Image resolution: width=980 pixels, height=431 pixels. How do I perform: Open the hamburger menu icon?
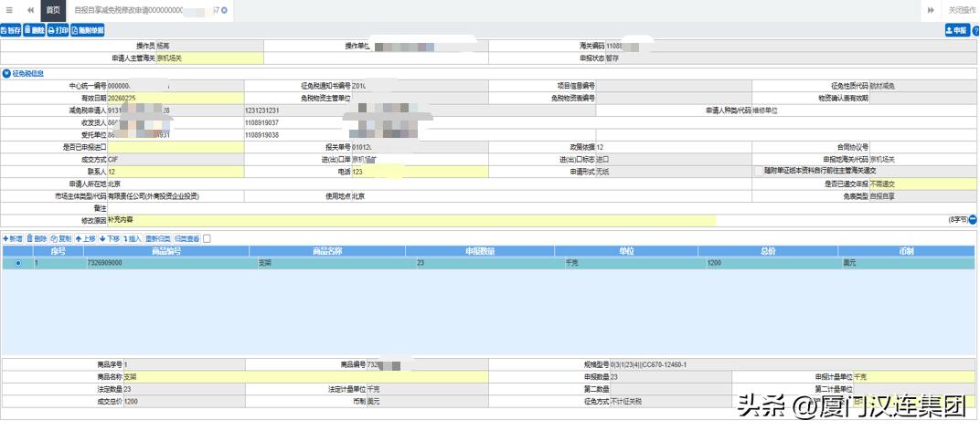[9, 11]
